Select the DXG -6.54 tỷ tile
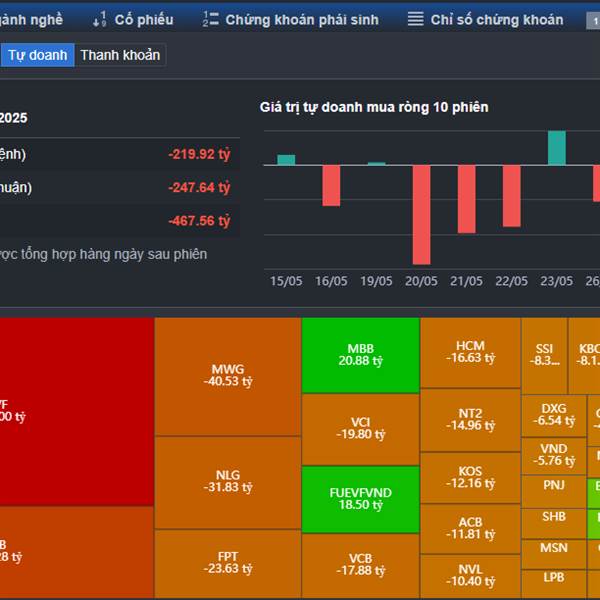The height and width of the screenshot is (600, 600). click(554, 416)
